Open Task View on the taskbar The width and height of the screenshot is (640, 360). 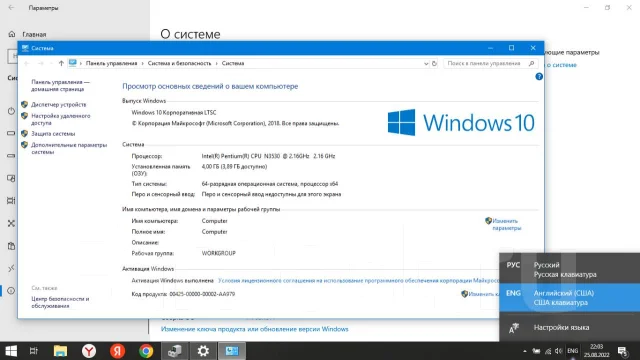click(33, 351)
